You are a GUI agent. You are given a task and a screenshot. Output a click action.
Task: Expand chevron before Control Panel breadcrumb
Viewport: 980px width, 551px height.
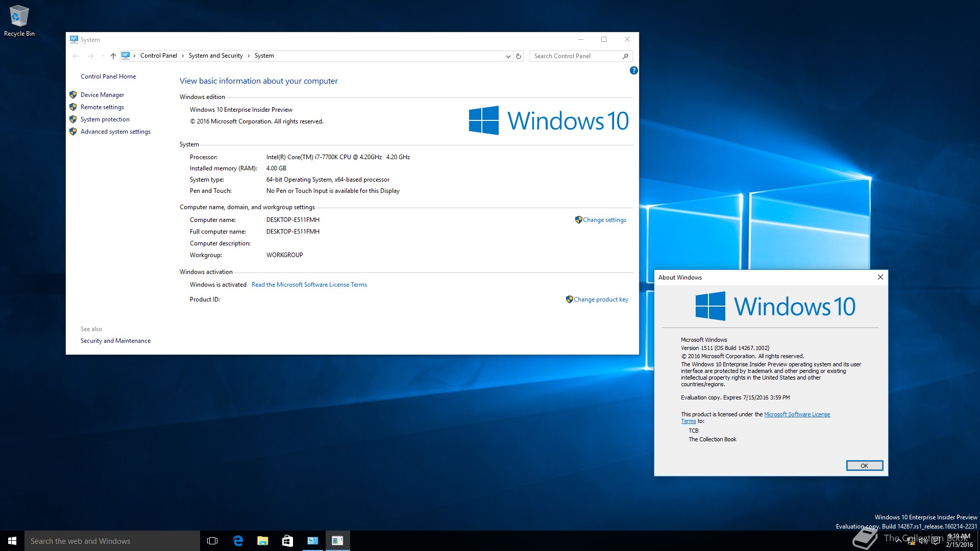[x=134, y=56]
